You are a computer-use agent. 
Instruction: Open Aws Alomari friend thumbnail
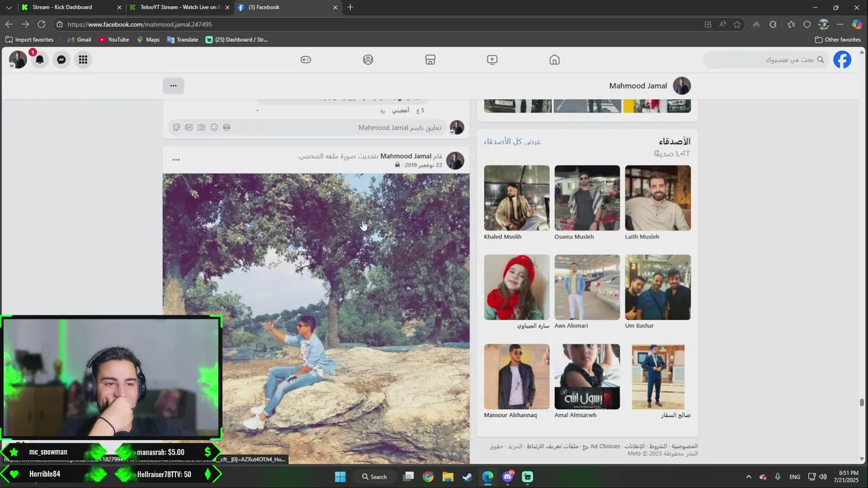tap(587, 287)
